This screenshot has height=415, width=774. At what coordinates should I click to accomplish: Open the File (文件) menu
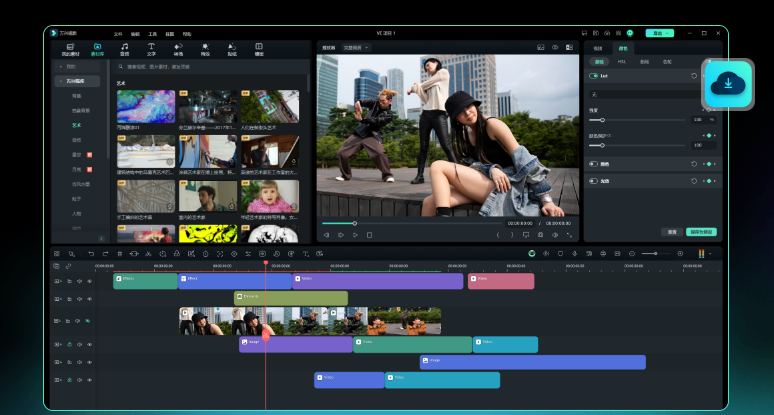coord(119,33)
